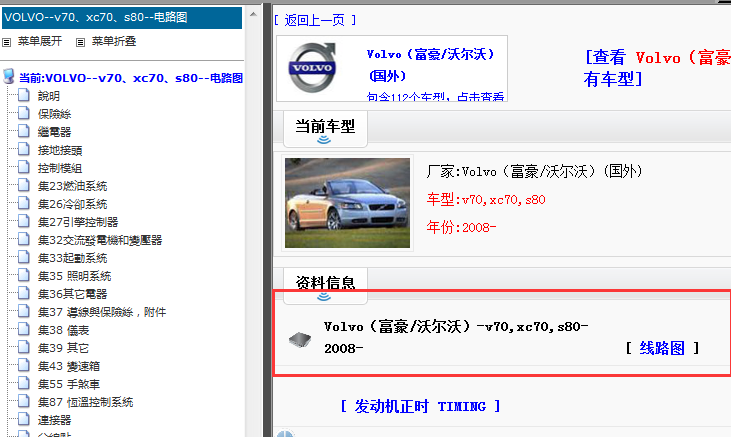
Task: Click the document icon beside 保險絲
Action: (x=24, y=113)
